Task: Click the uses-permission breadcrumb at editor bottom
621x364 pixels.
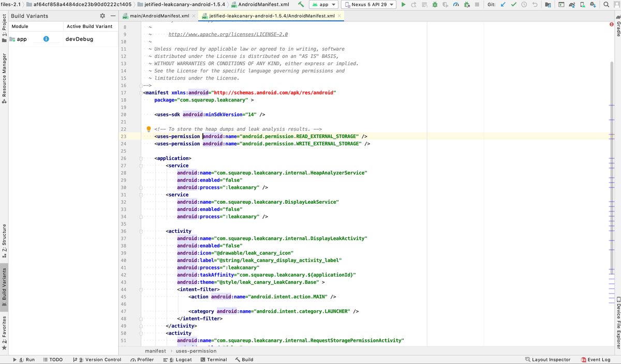Action: point(196,351)
